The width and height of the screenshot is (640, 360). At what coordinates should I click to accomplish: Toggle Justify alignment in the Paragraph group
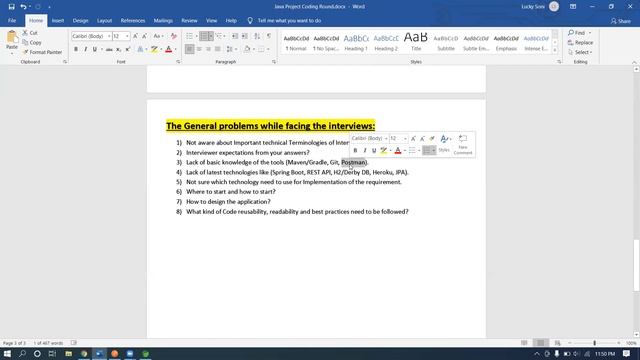(218, 49)
